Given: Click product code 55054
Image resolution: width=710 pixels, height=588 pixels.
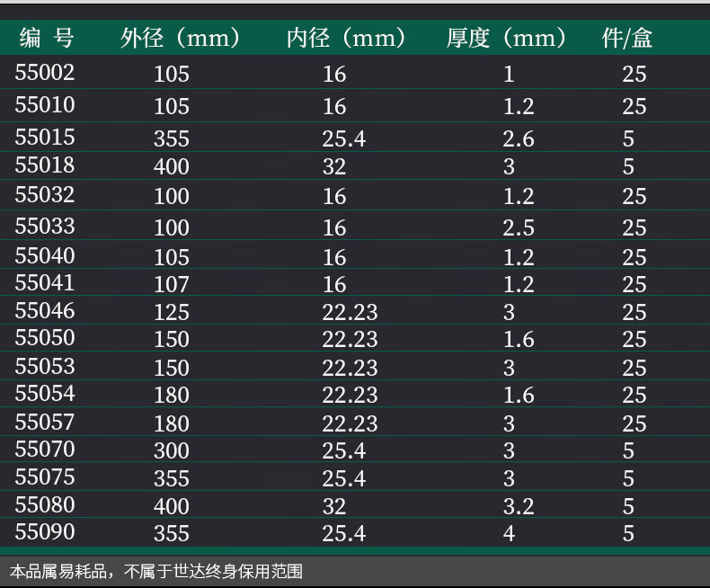Looking at the screenshot, I should [45, 393].
